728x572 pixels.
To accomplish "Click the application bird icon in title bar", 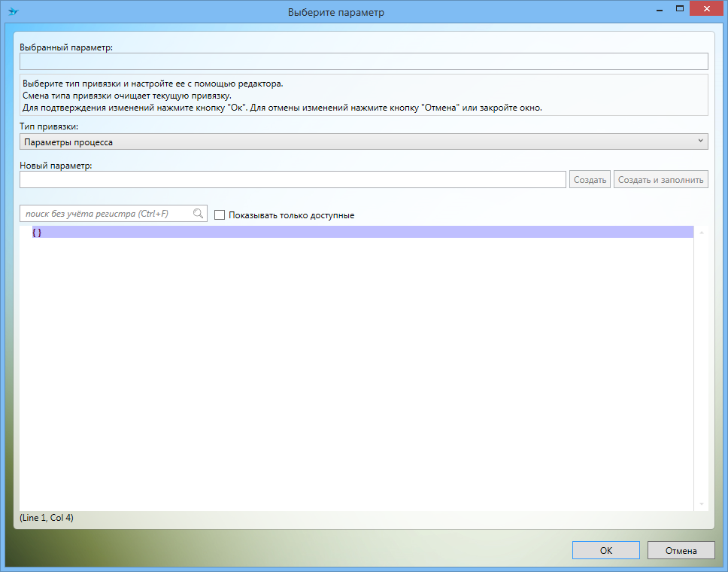I will click(x=13, y=12).
